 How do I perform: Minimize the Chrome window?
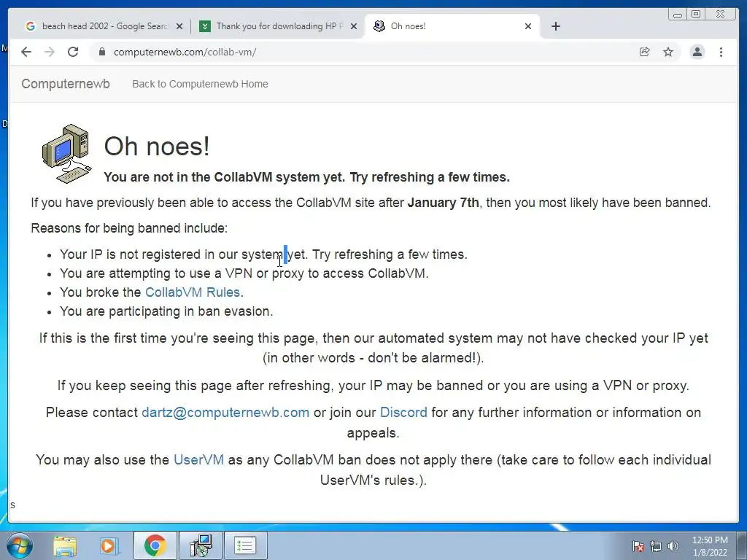tap(678, 15)
